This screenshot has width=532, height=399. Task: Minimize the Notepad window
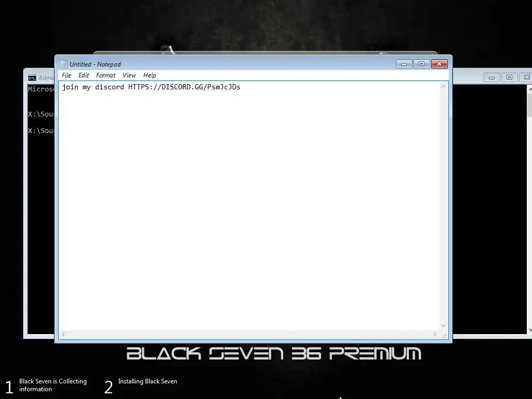pos(404,64)
